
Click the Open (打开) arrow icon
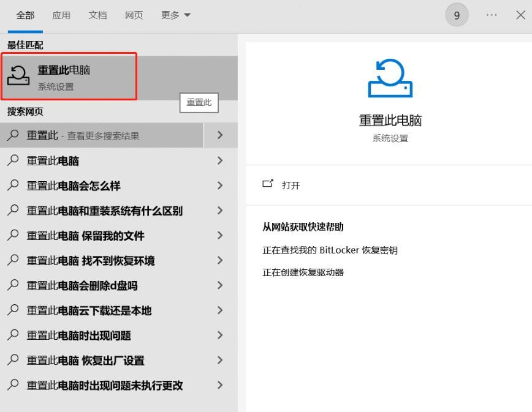(270, 185)
